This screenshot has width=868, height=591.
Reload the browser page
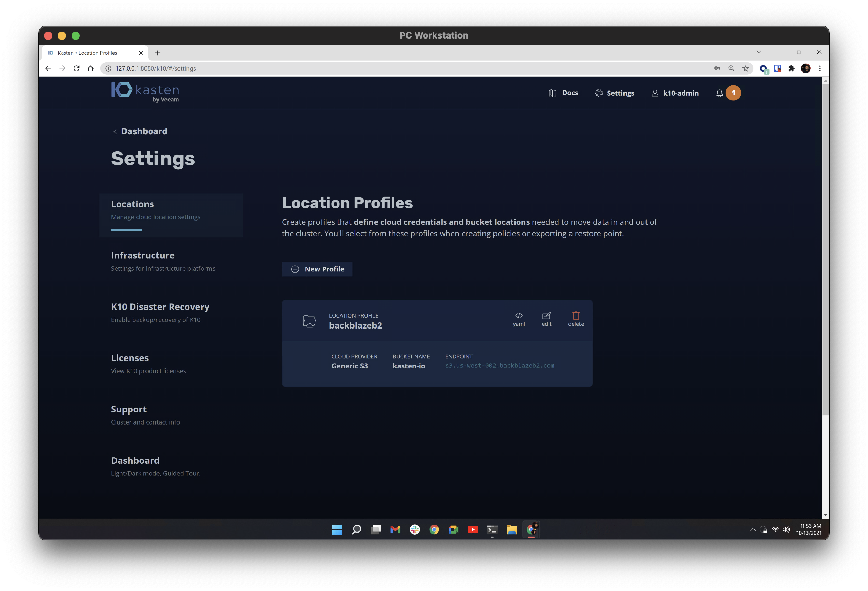tap(77, 68)
